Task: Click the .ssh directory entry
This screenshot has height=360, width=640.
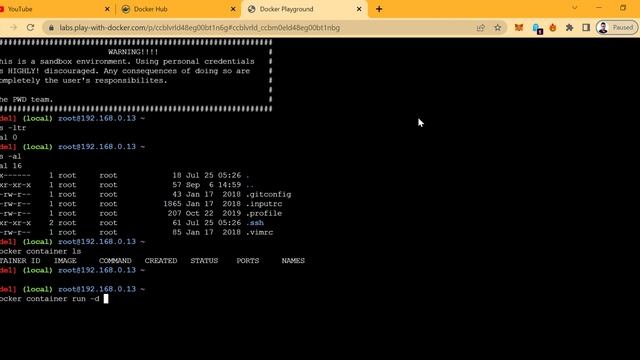Action: (x=255, y=223)
